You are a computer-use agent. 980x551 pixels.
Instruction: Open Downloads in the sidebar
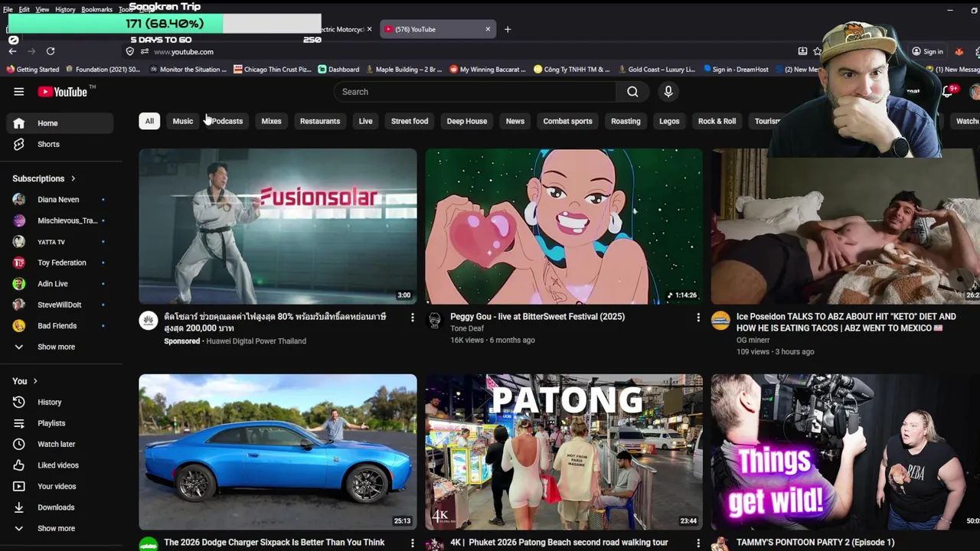(61, 507)
